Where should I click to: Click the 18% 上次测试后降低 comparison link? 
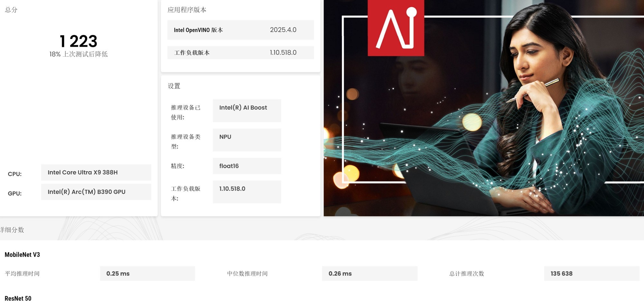[x=79, y=54]
